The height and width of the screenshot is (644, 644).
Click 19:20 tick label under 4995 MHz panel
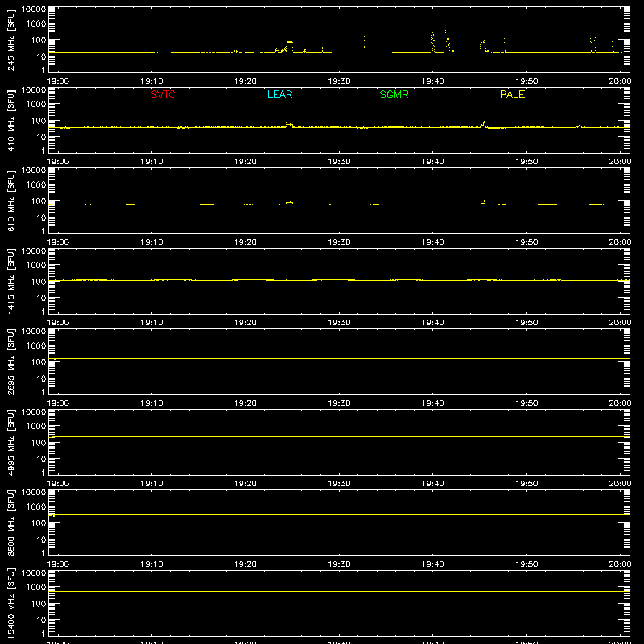[246, 484]
